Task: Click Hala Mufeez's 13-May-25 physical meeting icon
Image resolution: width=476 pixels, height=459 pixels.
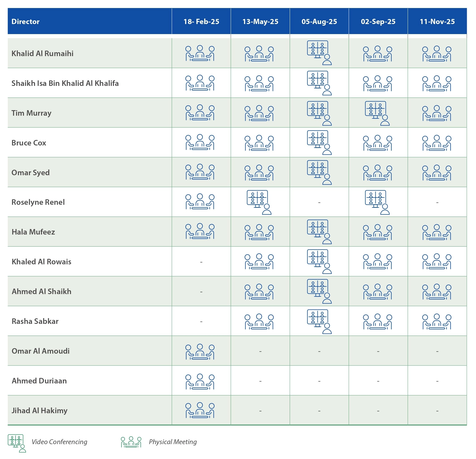Action: coord(259,232)
